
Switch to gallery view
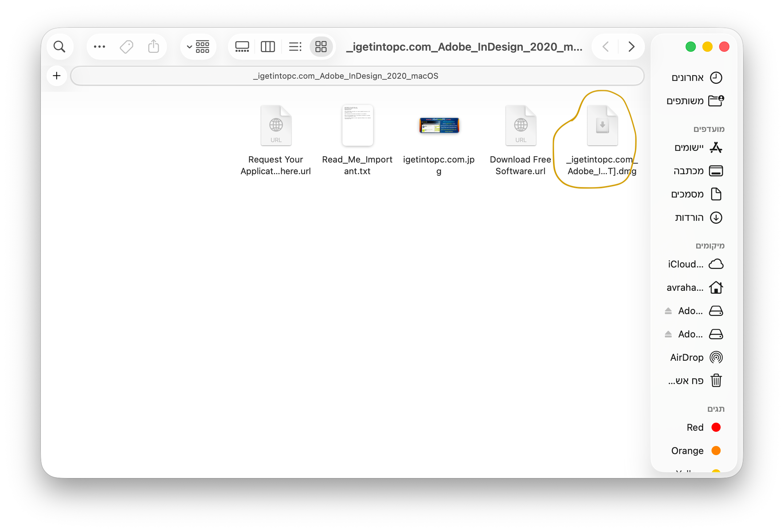click(242, 47)
